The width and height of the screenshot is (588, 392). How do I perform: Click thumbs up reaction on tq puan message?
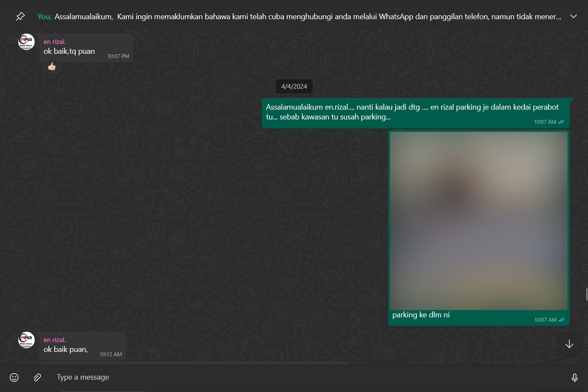(x=52, y=67)
